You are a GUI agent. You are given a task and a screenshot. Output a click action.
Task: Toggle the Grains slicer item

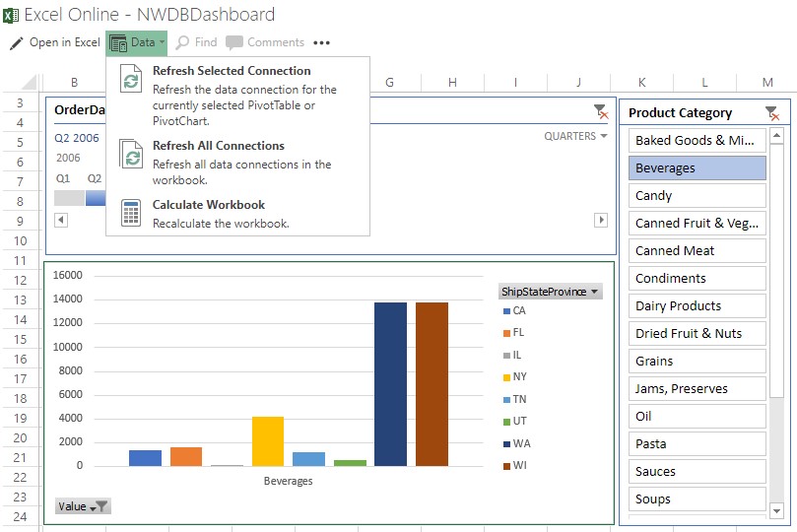[697, 361]
